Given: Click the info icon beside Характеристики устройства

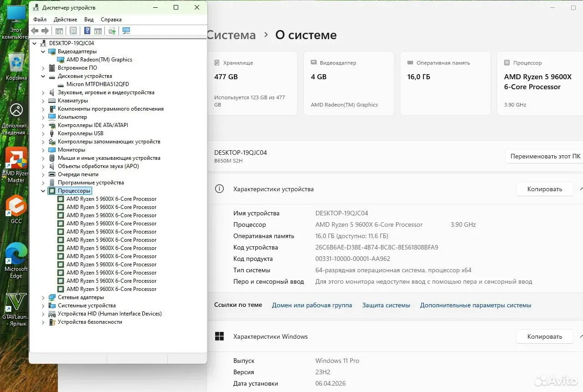Looking at the screenshot, I should point(219,189).
